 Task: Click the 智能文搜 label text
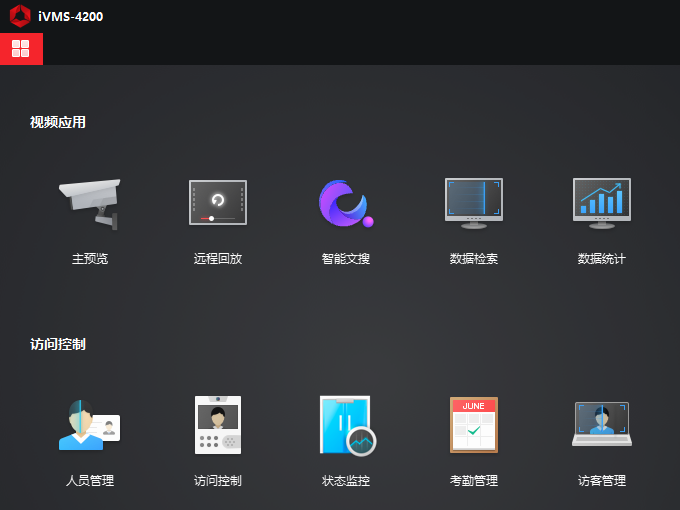coord(346,259)
